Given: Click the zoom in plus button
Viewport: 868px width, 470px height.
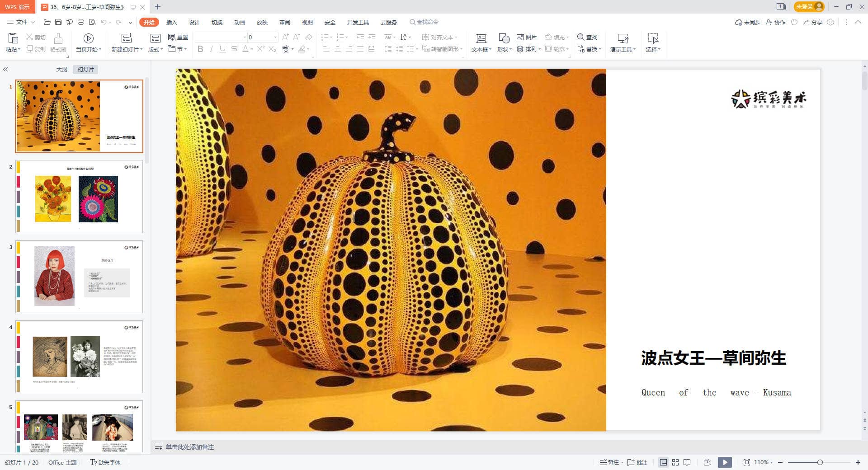Looking at the screenshot, I should (x=858, y=462).
